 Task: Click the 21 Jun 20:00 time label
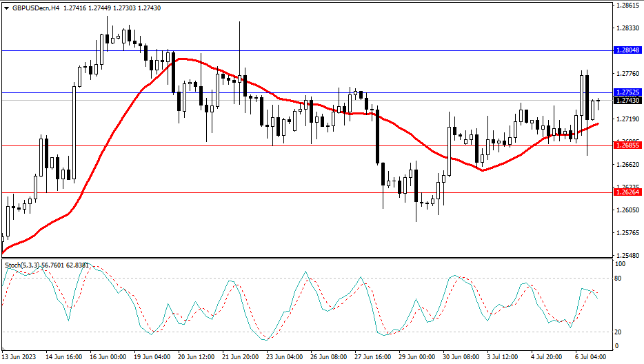[x=241, y=357]
